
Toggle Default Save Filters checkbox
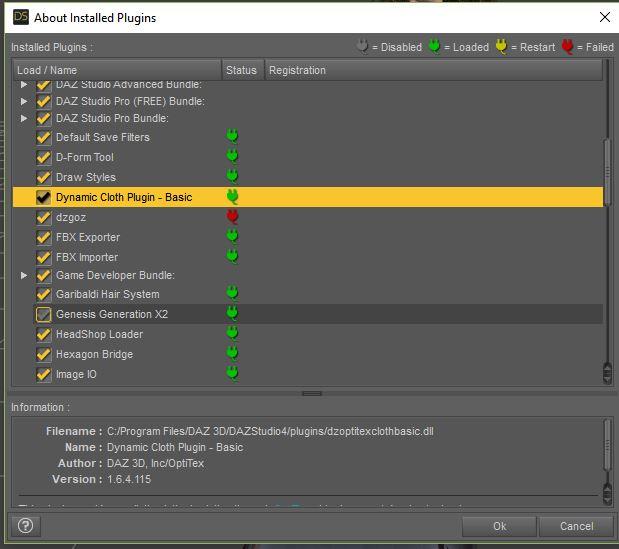pyautogui.click(x=43, y=137)
